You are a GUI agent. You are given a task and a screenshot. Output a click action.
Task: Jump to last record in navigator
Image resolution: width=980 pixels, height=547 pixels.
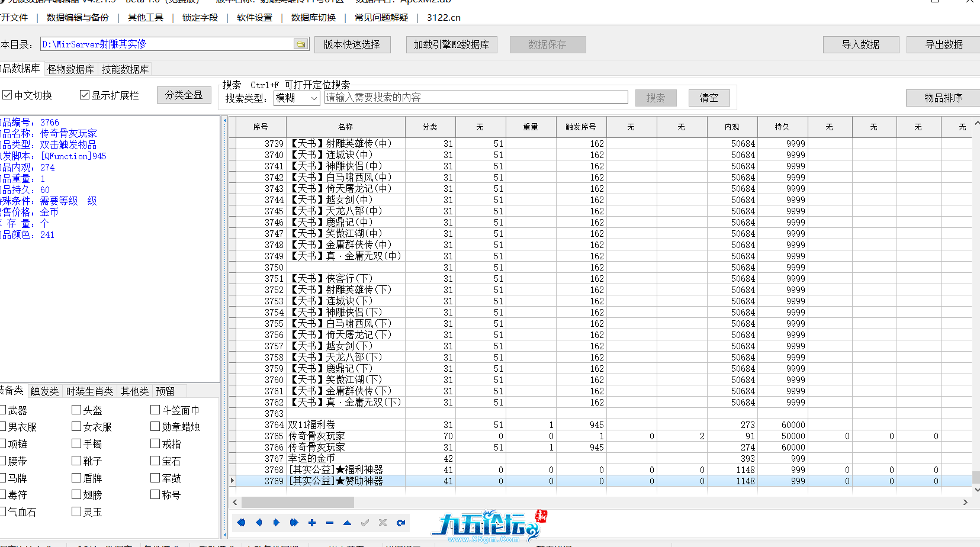pos(294,523)
